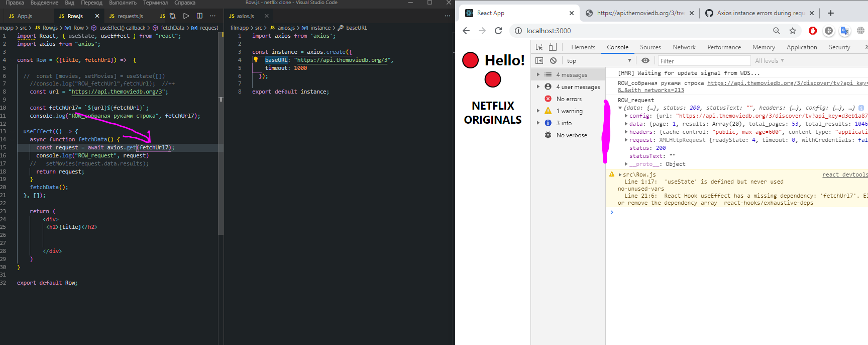868x345 pixels.
Task: Toggle device toolbar in DevTools
Action: (553, 47)
